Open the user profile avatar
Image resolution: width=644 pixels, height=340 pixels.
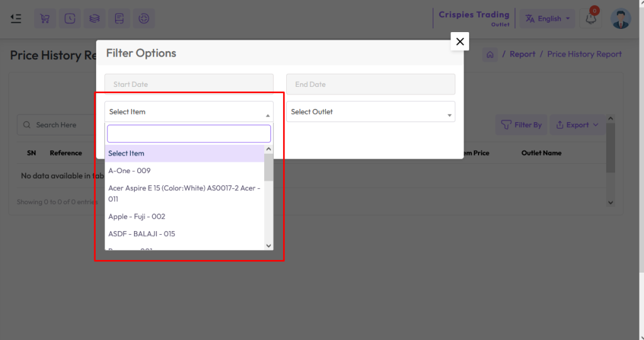point(620,19)
